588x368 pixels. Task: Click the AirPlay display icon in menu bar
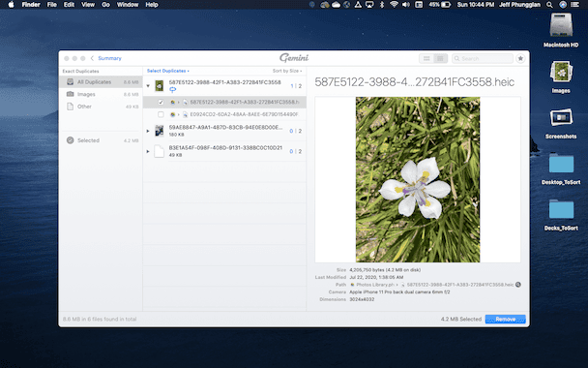(x=369, y=5)
